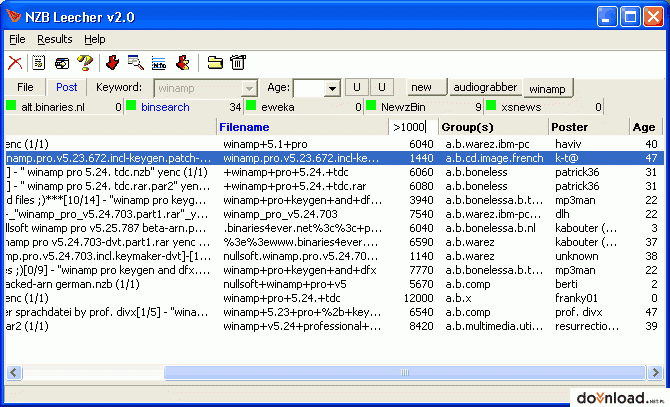The image size is (670, 407).
Task: Toggle the binsearch green indicator
Action: (131, 105)
